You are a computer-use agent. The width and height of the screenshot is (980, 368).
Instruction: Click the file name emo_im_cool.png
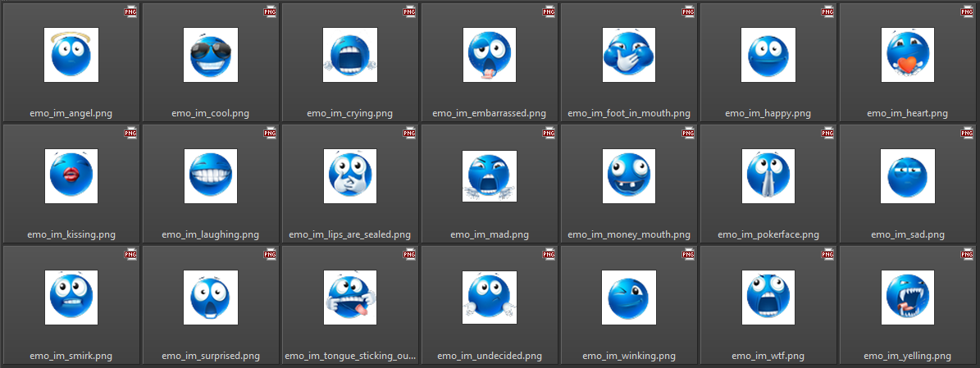click(x=211, y=114)
